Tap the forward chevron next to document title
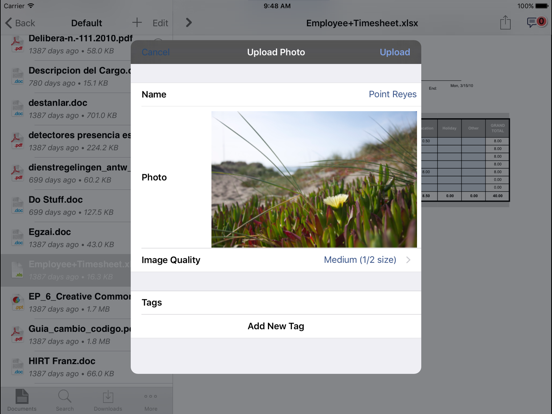Image resolution: width=552 pixels, height=414 pixels. pos(189,23)
